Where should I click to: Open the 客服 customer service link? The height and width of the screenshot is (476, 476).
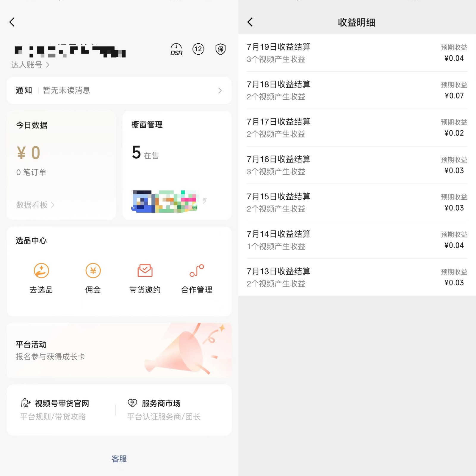(119, 459)
